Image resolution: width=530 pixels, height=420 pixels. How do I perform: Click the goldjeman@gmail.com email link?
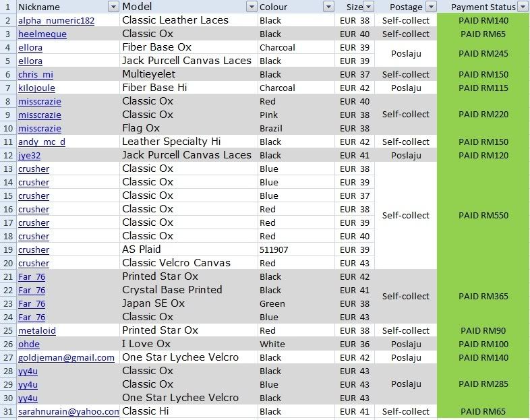[66, 358]
